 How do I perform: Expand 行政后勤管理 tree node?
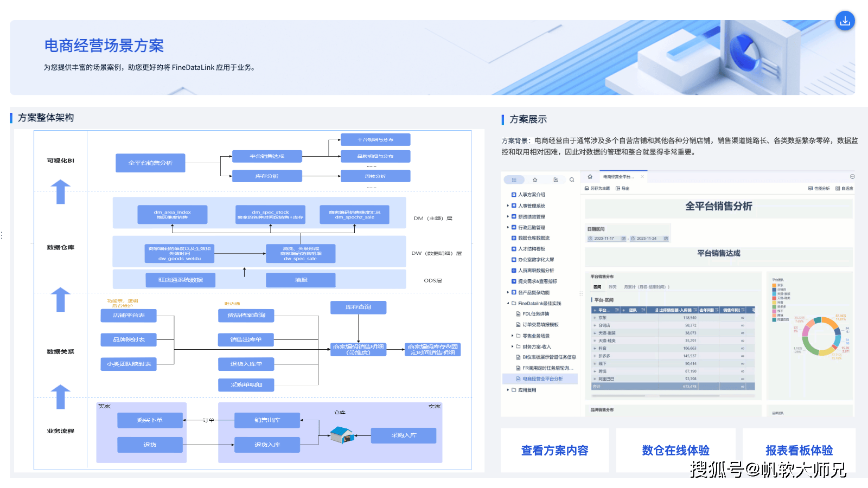pyautogui.click(x=508, y=227)
